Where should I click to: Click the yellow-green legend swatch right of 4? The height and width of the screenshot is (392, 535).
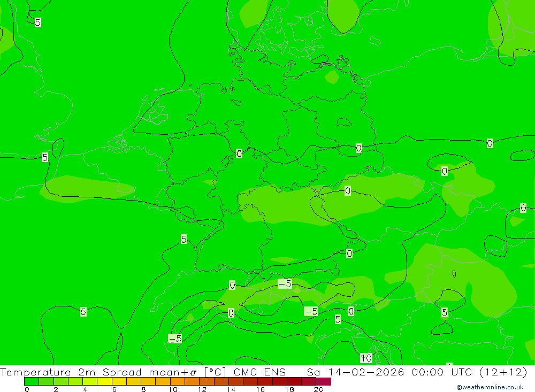click(x=90, y=381)
